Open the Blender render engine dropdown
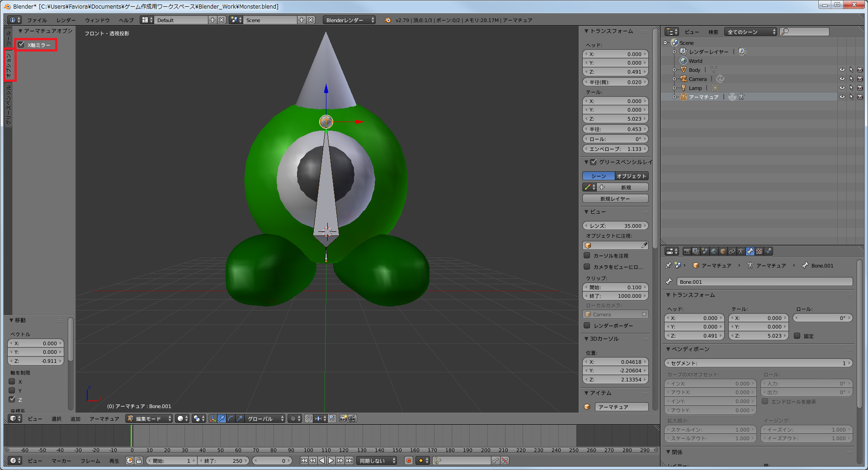Screen dimensions: 868x470 coord(349,20)
